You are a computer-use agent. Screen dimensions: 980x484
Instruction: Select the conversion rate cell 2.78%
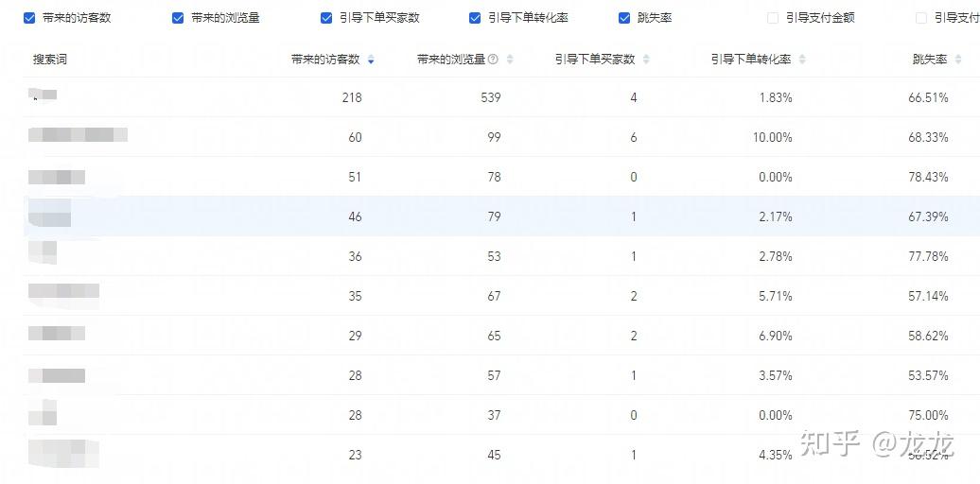click(x=776, y=256)
